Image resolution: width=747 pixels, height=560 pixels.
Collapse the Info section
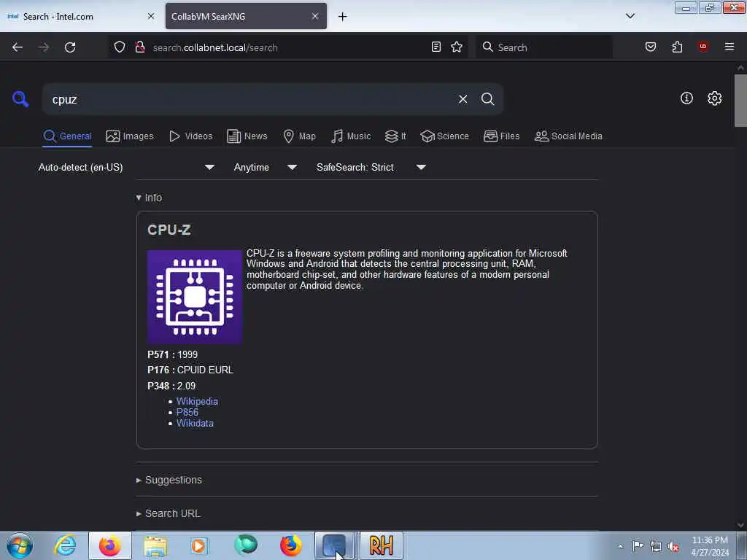(x=149, y=198)
